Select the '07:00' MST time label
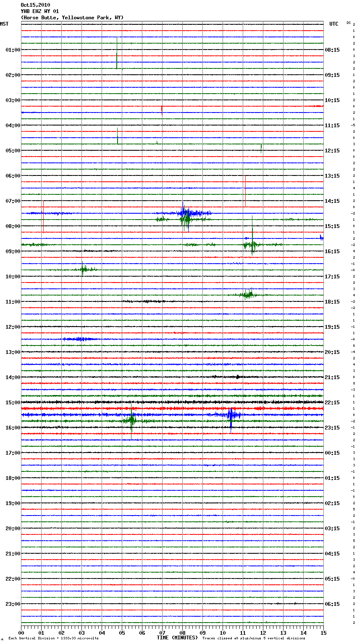 point(13,201)
